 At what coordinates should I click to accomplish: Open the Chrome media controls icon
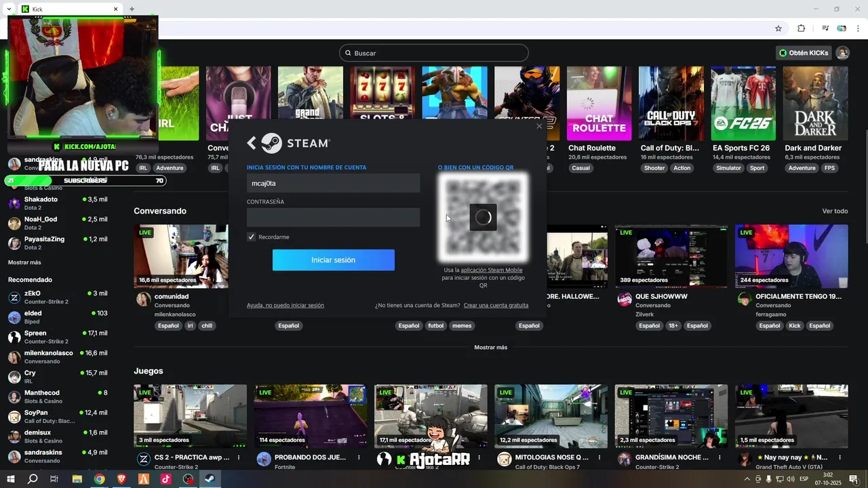(x=825, y=28)
